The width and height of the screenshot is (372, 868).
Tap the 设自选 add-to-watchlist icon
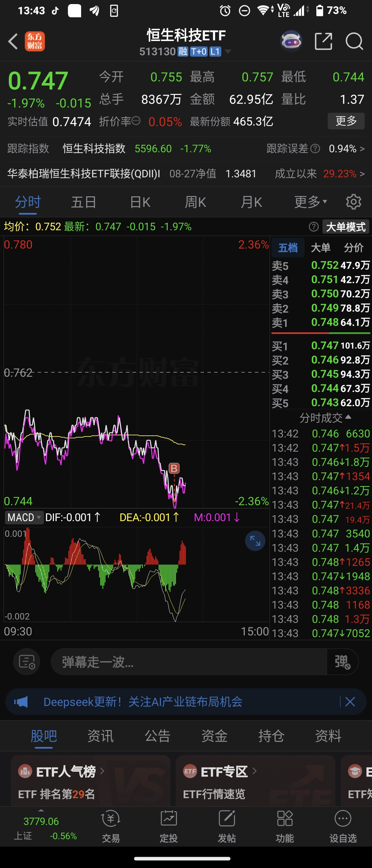[343, 826]
